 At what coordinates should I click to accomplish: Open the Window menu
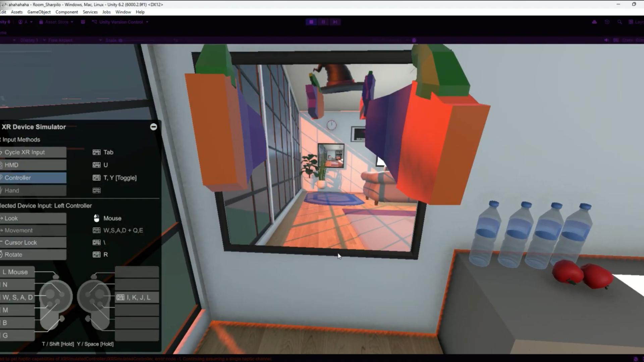click(x=123, y=12)
